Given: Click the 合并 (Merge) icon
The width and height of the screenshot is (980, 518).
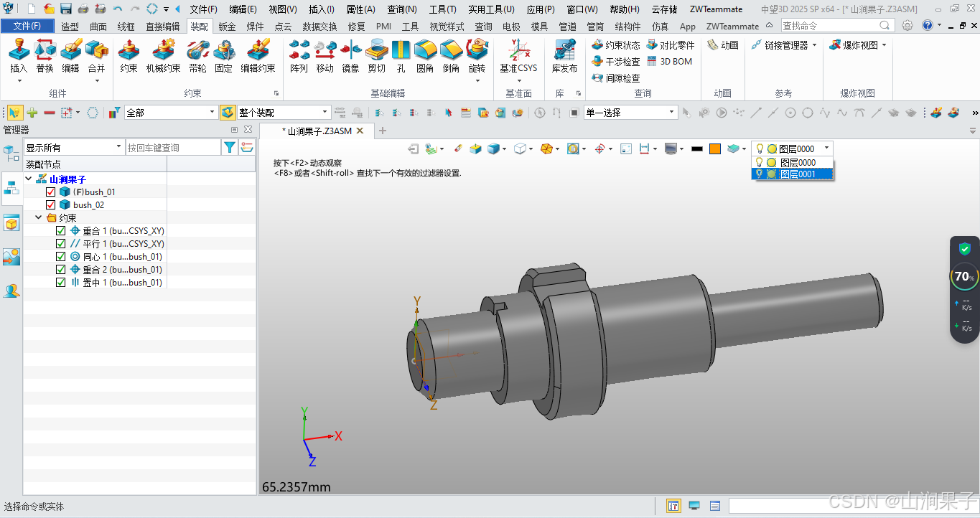Looking at the screenshot, I should [96, 50].
